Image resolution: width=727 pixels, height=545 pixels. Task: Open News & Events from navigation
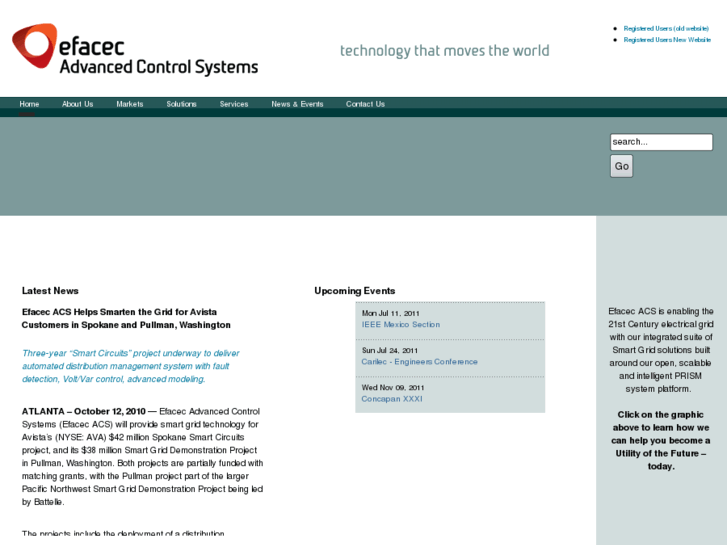coord(297,104)
